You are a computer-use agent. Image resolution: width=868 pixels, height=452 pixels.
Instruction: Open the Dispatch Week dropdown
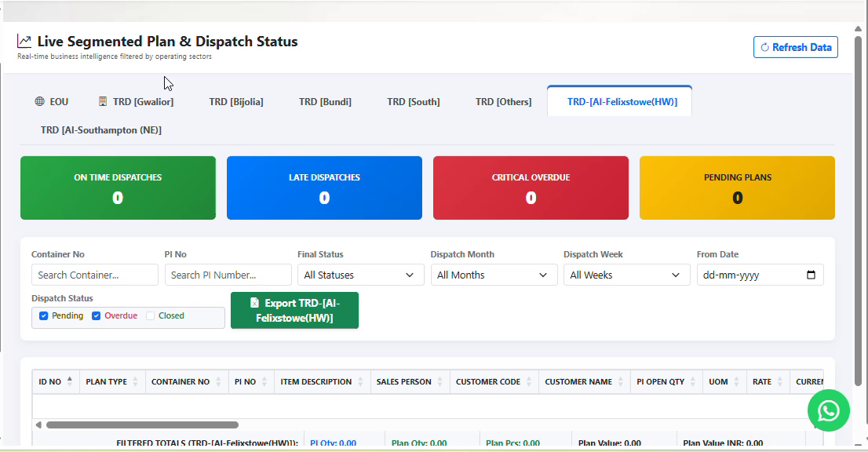626,275
